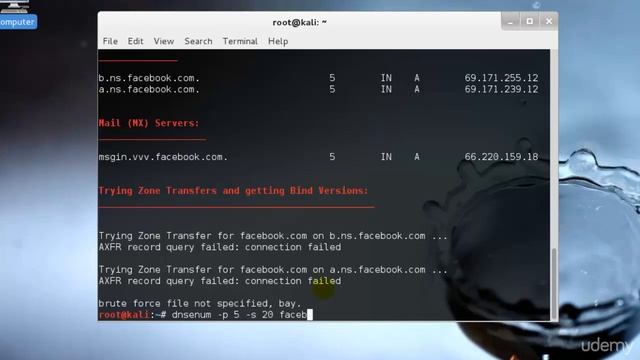Click brute force file not specified line
Viewport: 640px width, 360px height.
click(x=200, y=304)
